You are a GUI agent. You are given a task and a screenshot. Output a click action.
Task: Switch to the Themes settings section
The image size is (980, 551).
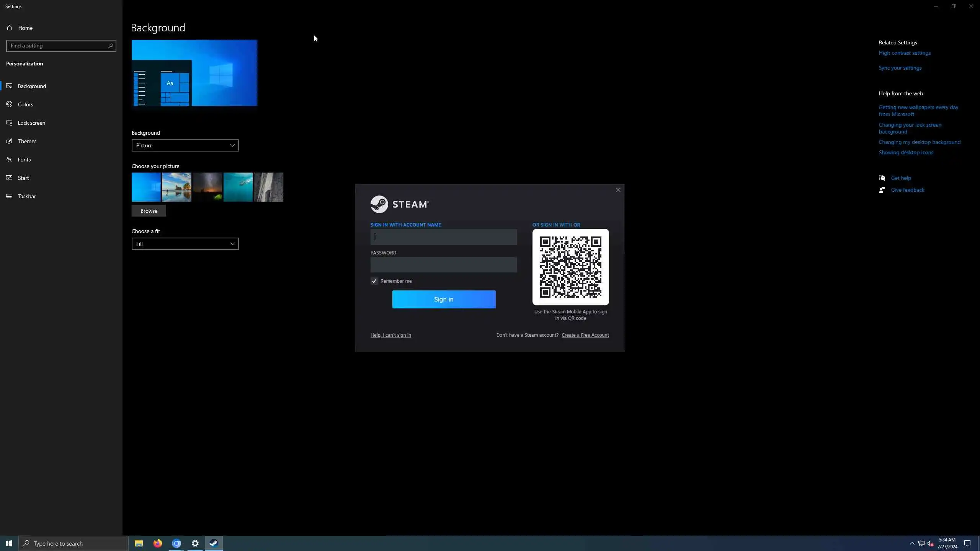[27, 141]
